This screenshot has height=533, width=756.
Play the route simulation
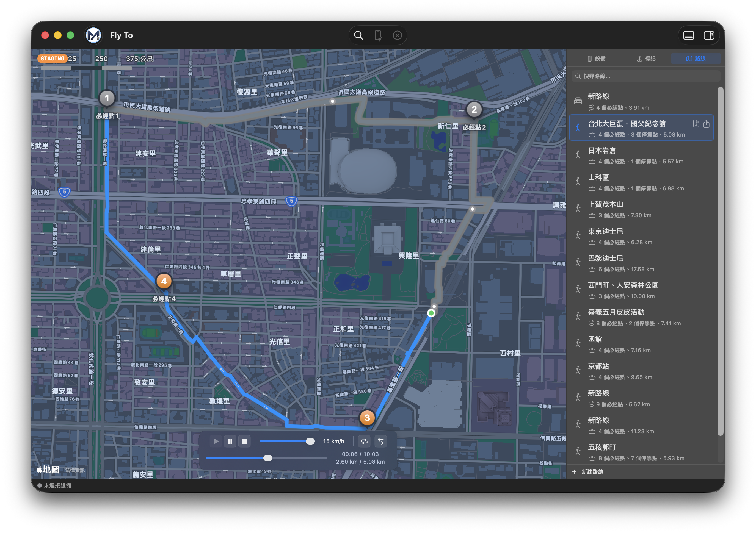tap(216, 442)
